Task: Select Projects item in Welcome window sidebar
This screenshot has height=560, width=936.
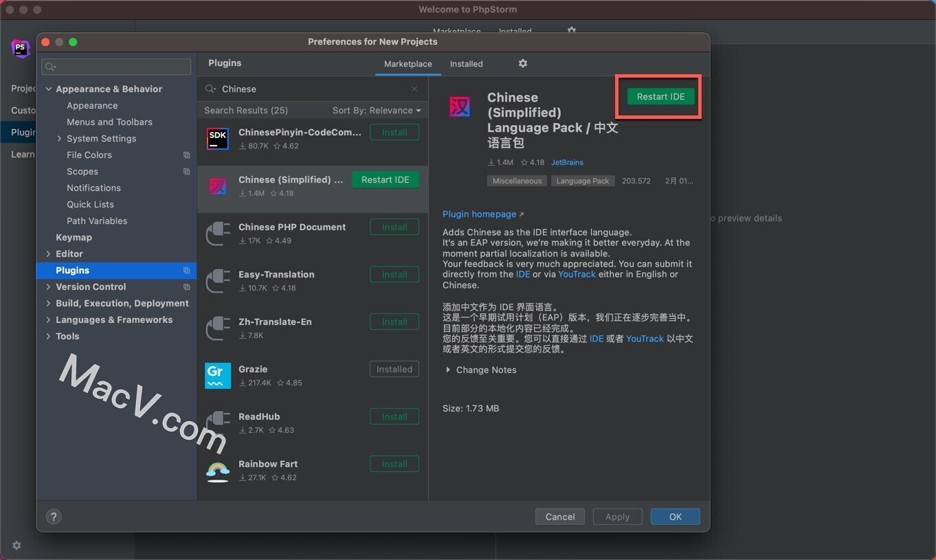Action: tap(23, 88)
